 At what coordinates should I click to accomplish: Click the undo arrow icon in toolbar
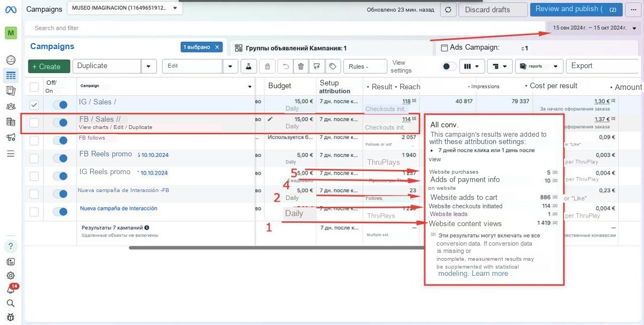tap(286, 66)
